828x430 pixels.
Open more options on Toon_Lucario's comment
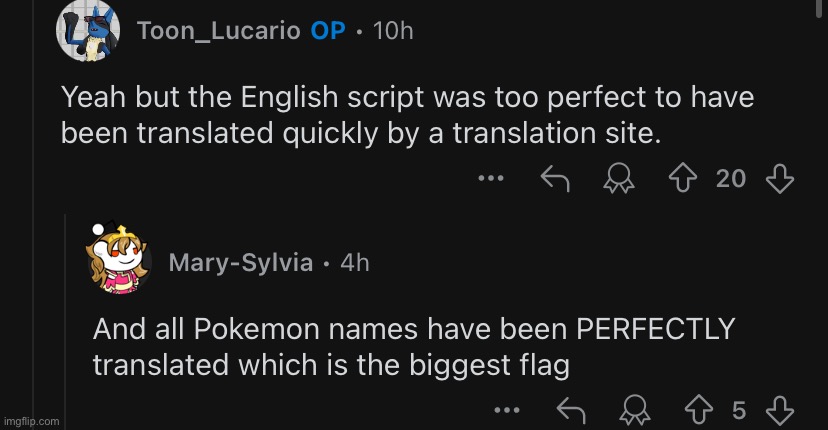tap(489, 180)
